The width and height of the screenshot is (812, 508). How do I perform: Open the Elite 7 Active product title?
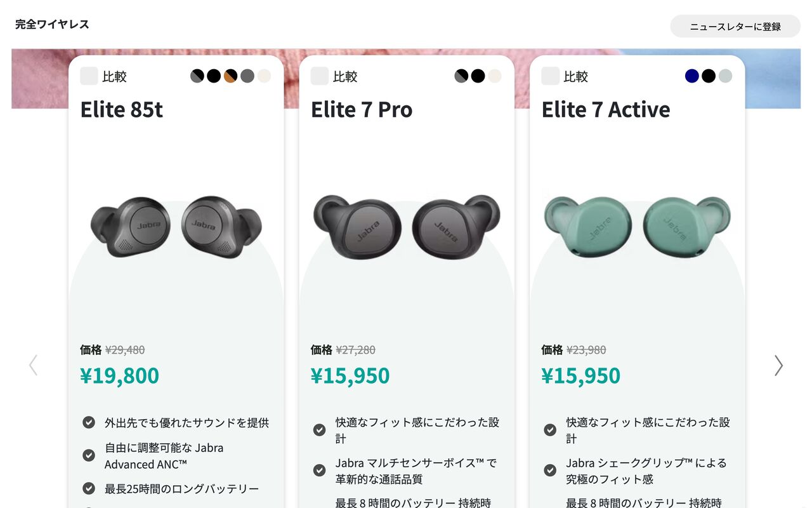tap(606, 110)
